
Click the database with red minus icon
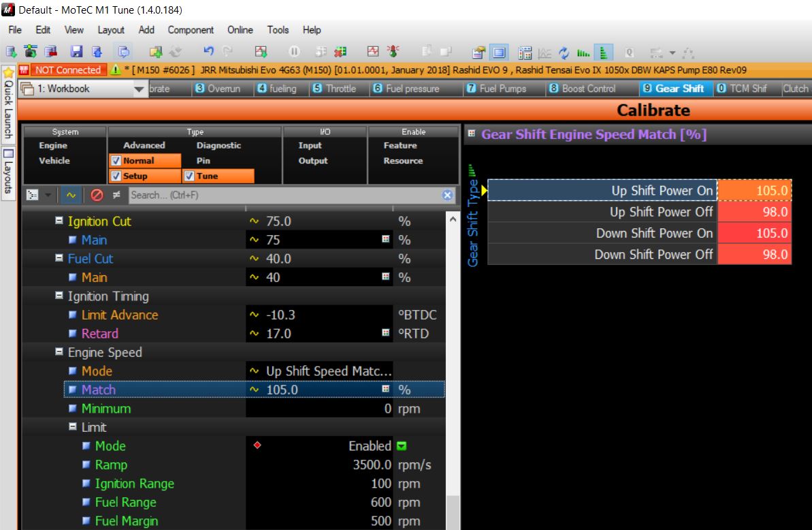click(50, 51)
